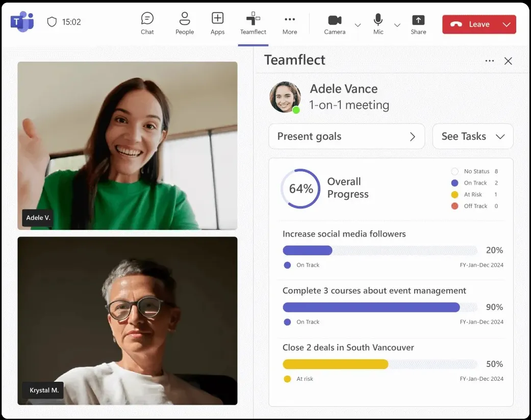Click Adele Vance's profile avatar

(285, 97)
